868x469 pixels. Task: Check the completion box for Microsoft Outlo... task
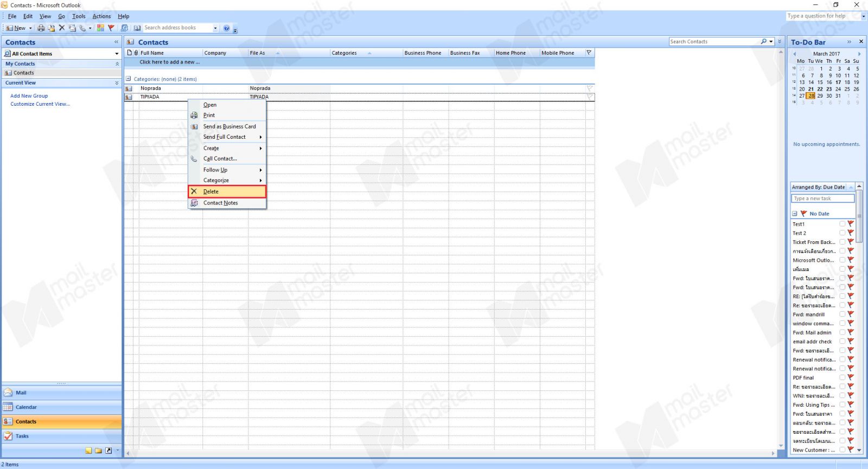click(x=842, y=260)
